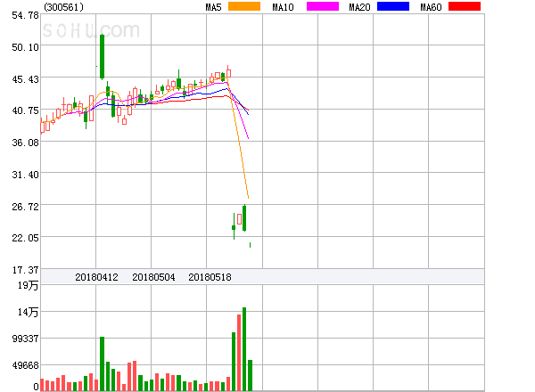Click the 14万 volume axis label
535x392 pixels.
(x=28, y=312)
